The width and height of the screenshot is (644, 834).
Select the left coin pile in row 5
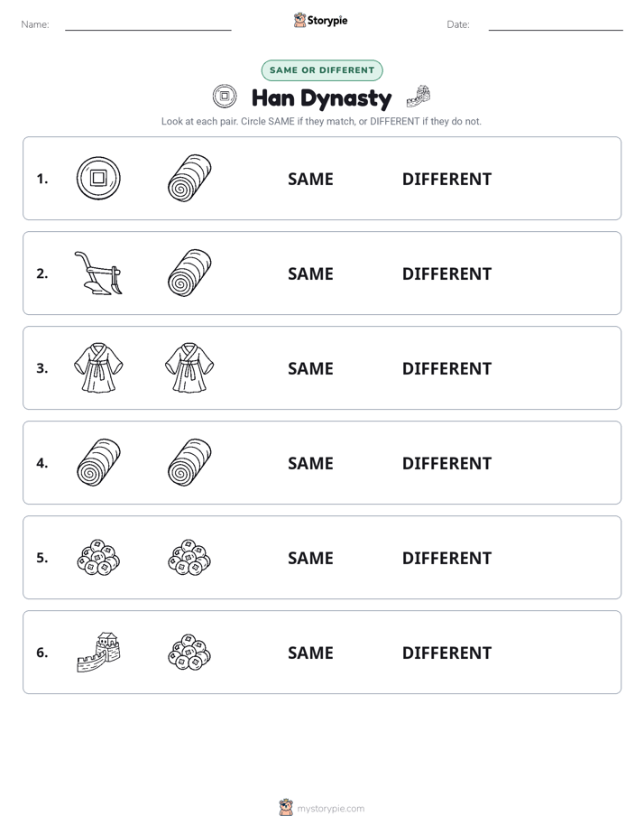point(98,558)
